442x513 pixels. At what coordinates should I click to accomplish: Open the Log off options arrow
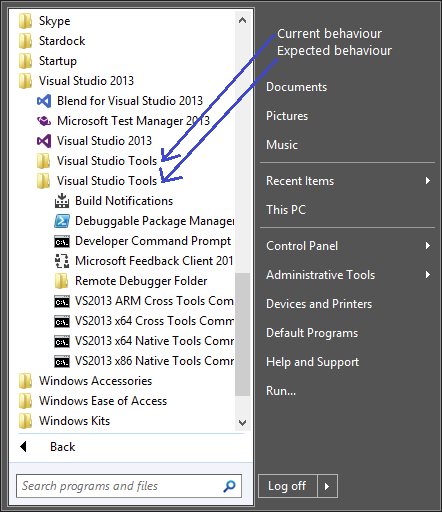coord(327,486)
